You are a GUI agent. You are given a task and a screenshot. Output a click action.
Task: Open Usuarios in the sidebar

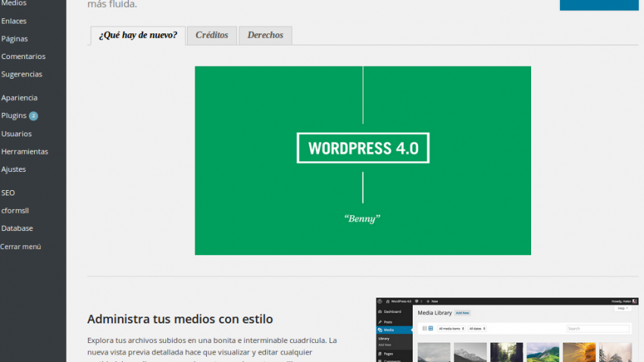pyautogui.click(x=17, y=134)
